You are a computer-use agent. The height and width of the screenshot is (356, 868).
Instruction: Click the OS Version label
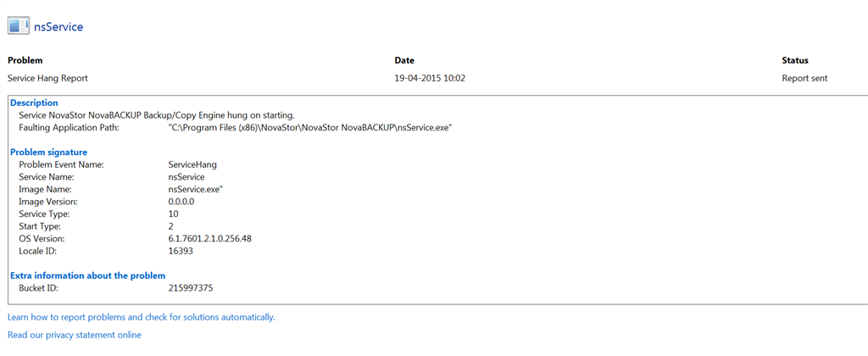42,239
